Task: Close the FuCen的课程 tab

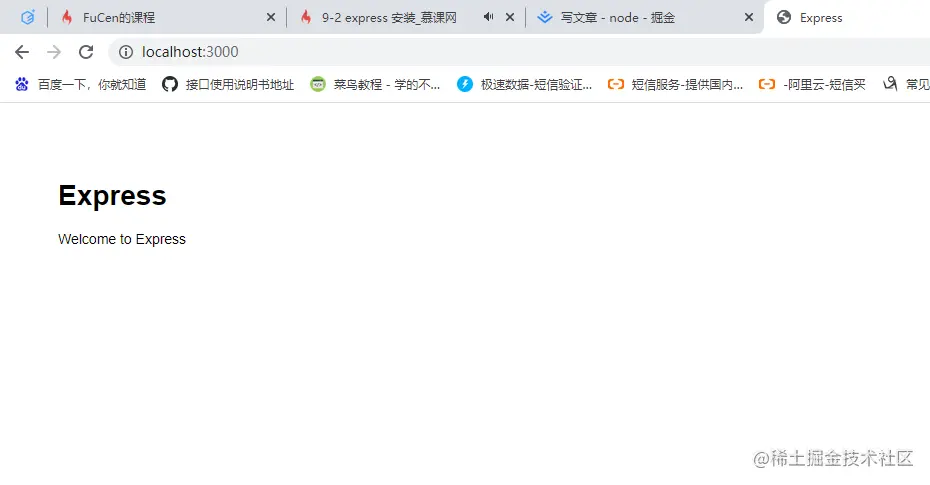Action: [x=271, y=17]
